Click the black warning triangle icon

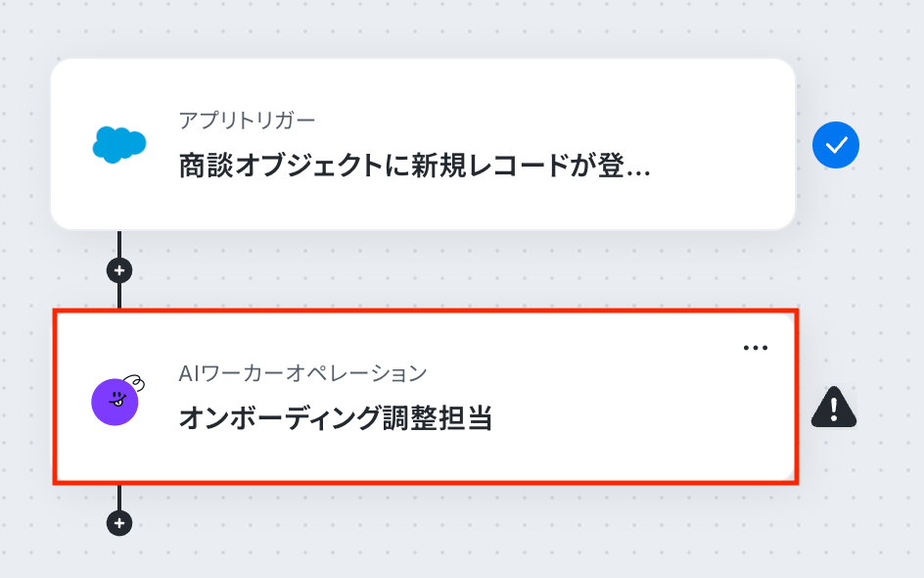pyautogui.click(x=834, y=407)
